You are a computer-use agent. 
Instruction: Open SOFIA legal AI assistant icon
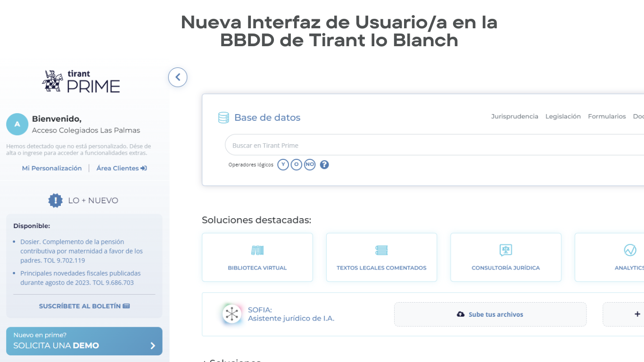pyautogui.click(x=232, y=314)
